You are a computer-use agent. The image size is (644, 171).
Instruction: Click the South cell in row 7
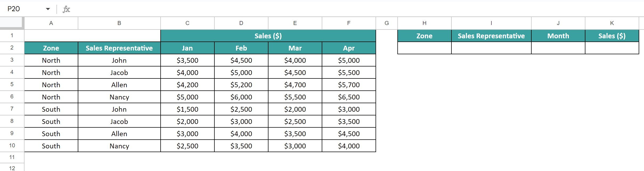coord(51,109)
